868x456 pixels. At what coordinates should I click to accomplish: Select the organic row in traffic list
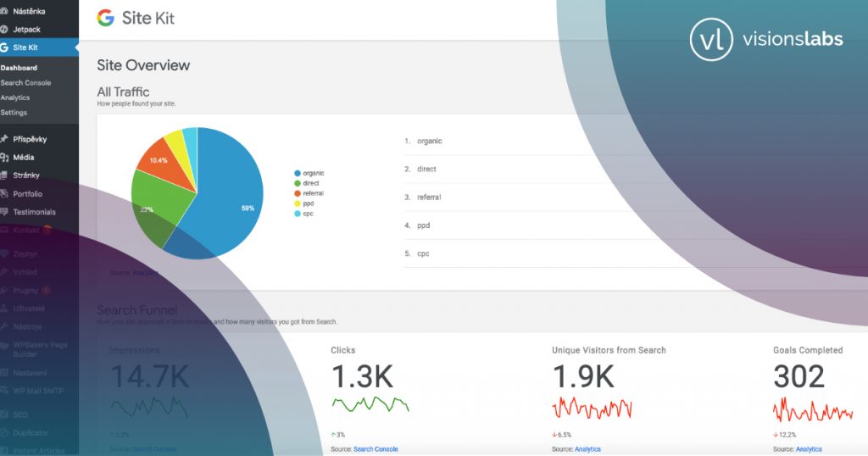click(429, 141)
